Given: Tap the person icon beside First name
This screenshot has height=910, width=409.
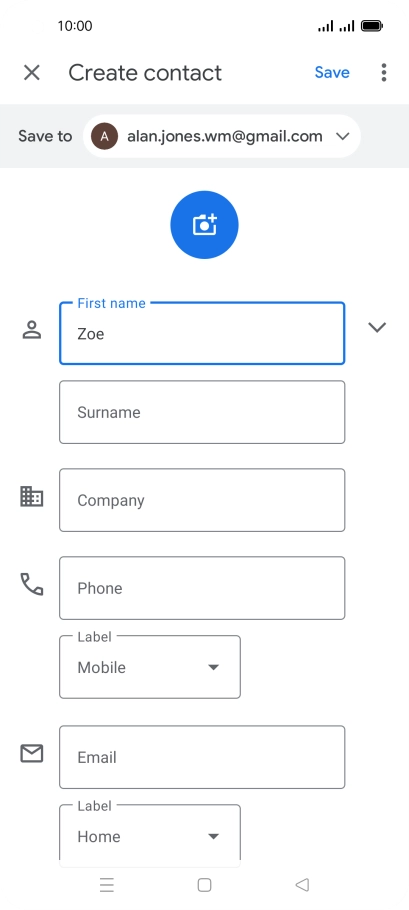Looking at the screenshot, I should [x=32, y=330].
